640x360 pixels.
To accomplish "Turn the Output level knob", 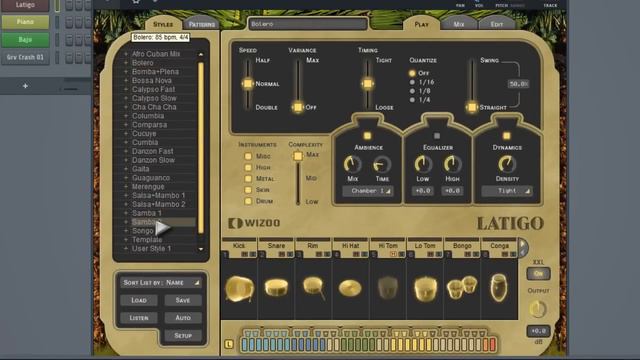I will coord(538,309).
